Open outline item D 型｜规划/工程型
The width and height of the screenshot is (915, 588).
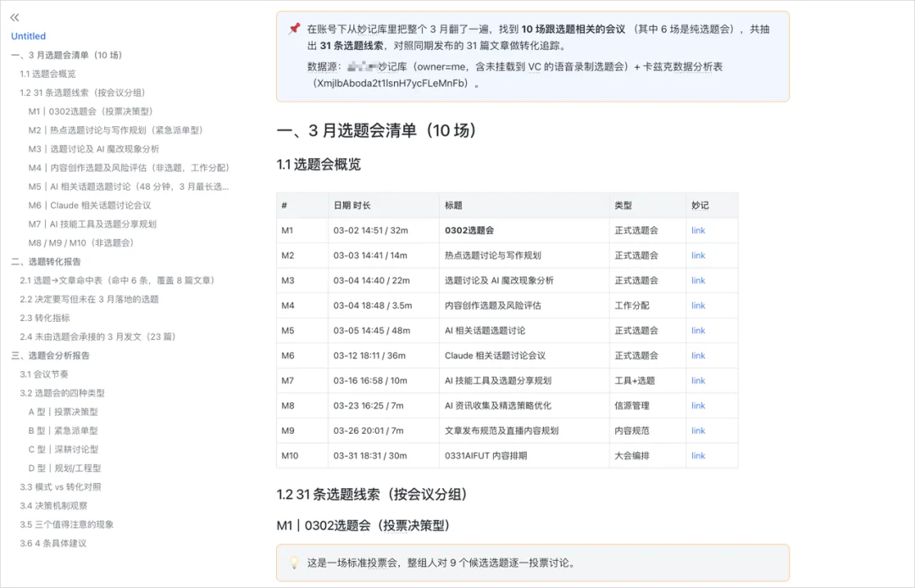[x=64, y=468]
